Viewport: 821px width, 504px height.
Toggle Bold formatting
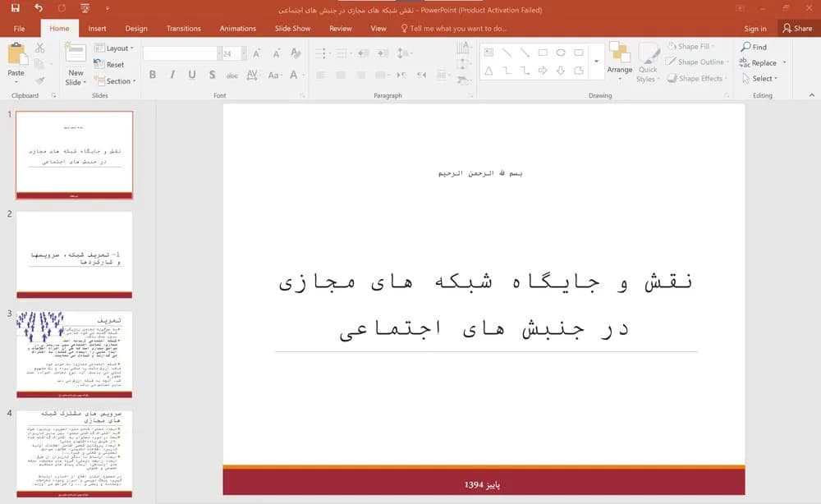pyautogui.click(x=153, y=75)
